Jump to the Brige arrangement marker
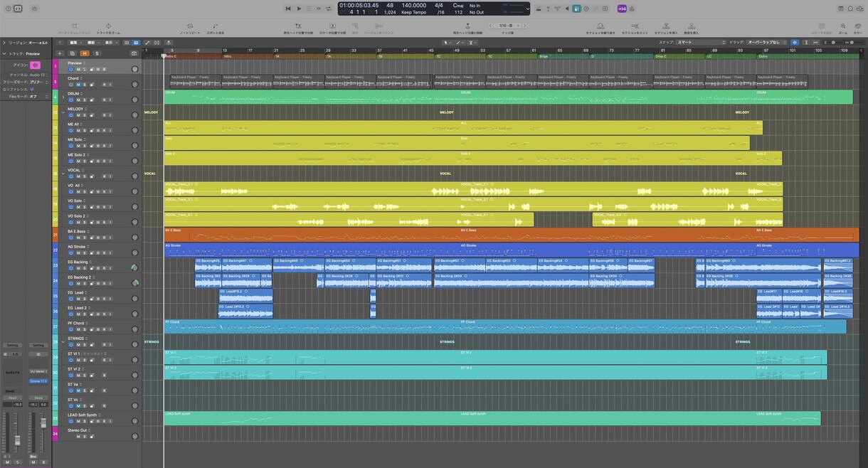Screen dimensions: 868x468 [563, 56]
